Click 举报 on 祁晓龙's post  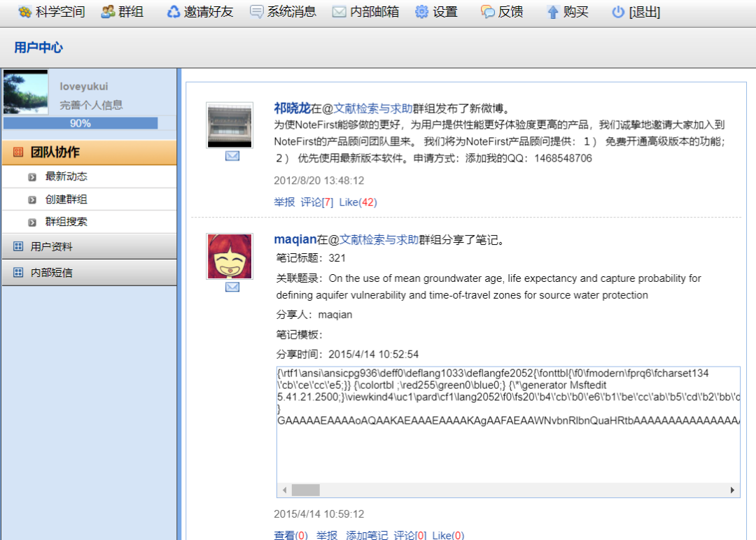tap(284, 202)
